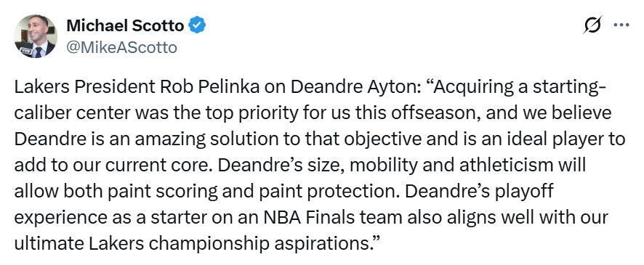The image size is (644, 265).
Task: Visit the Michael Scotto display name link
Action: pos(125,26)
